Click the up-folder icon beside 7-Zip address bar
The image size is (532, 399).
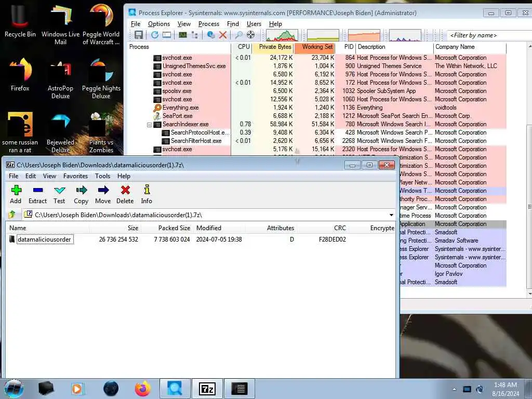pyautogui.click(x=12, y=215)
